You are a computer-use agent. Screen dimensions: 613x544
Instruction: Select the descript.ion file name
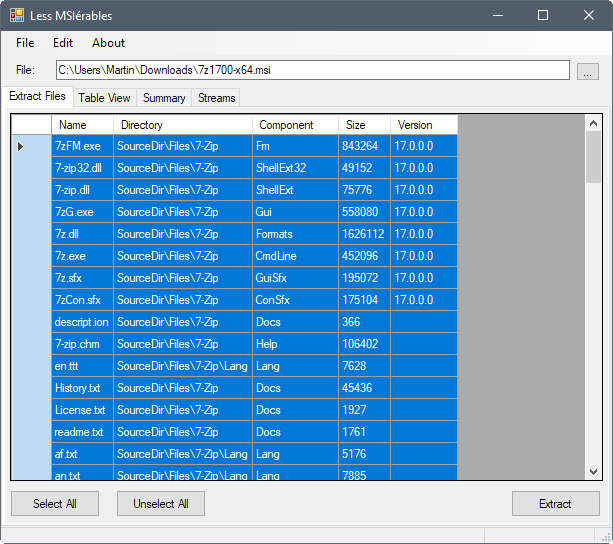[81, 322]
